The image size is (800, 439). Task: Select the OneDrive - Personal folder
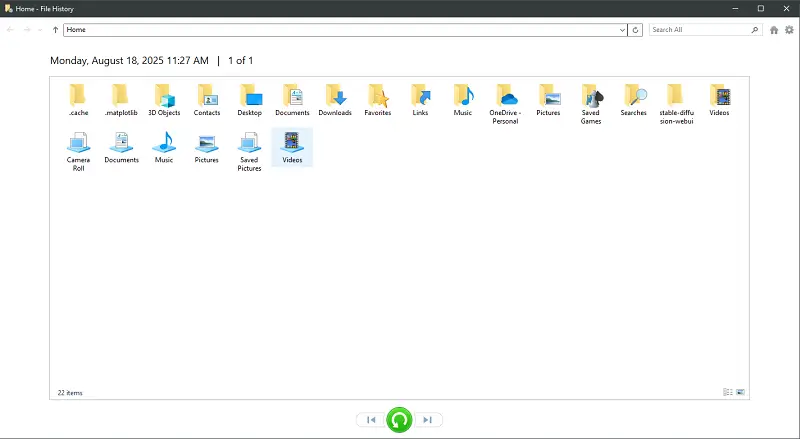pos(507,103)
